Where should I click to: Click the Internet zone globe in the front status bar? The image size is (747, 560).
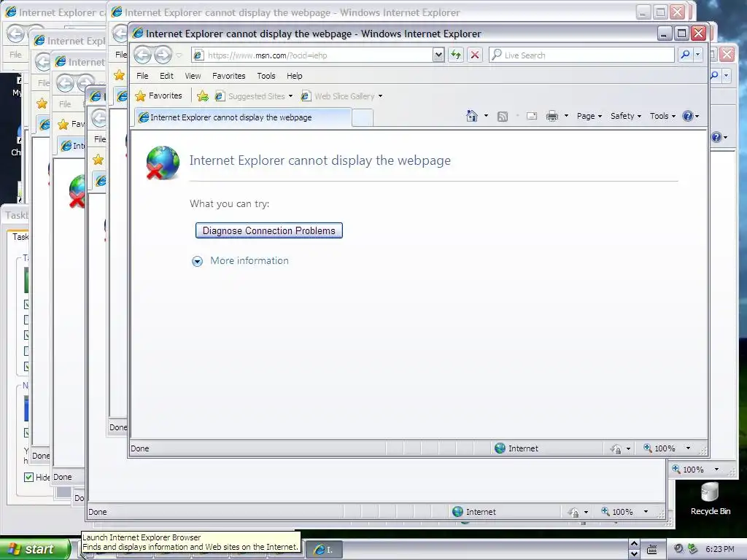[x=500, y=448]
